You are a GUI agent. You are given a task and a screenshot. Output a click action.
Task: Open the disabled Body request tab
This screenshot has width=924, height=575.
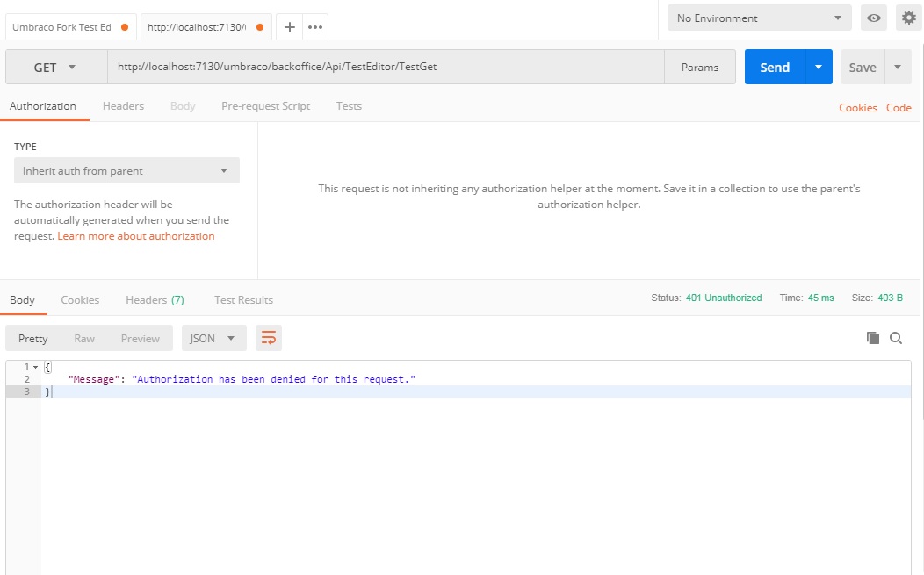point(183,106)
